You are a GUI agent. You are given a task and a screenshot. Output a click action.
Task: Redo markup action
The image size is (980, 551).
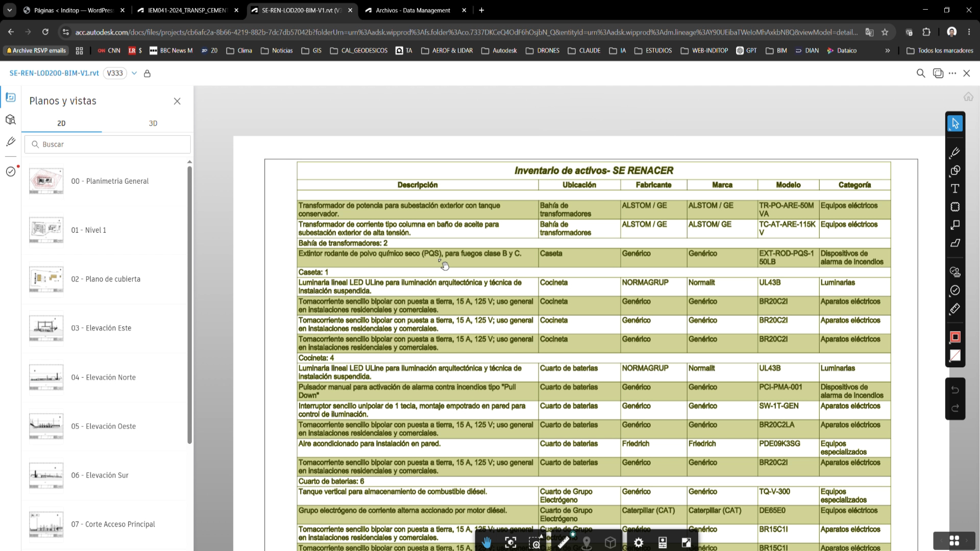point(955,408)
